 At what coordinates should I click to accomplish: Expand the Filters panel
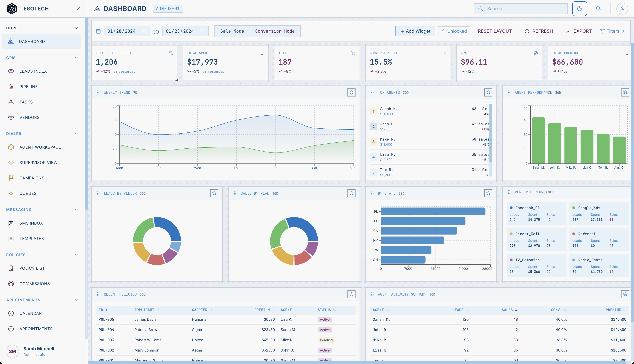coord(613,31)
